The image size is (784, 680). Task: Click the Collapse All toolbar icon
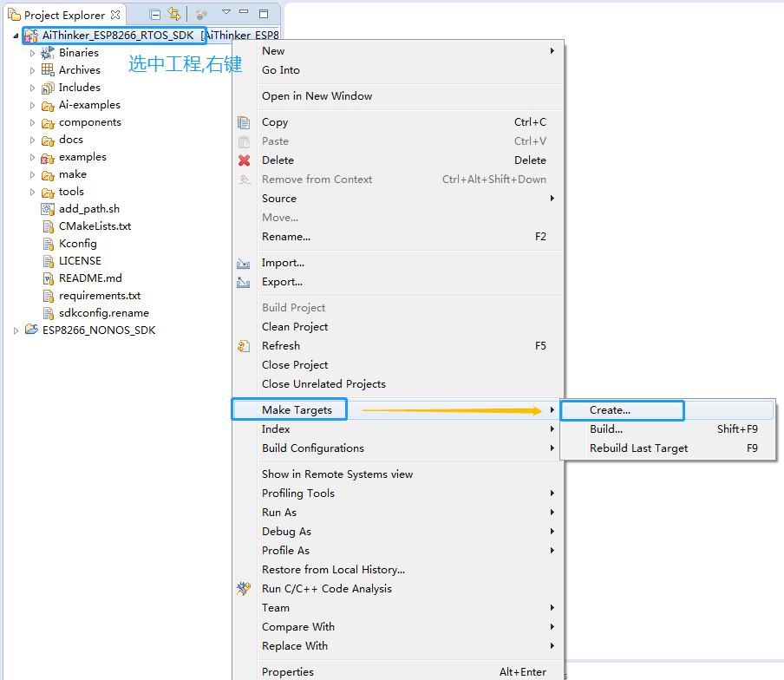pyautogui.click(x=155, y=15)
